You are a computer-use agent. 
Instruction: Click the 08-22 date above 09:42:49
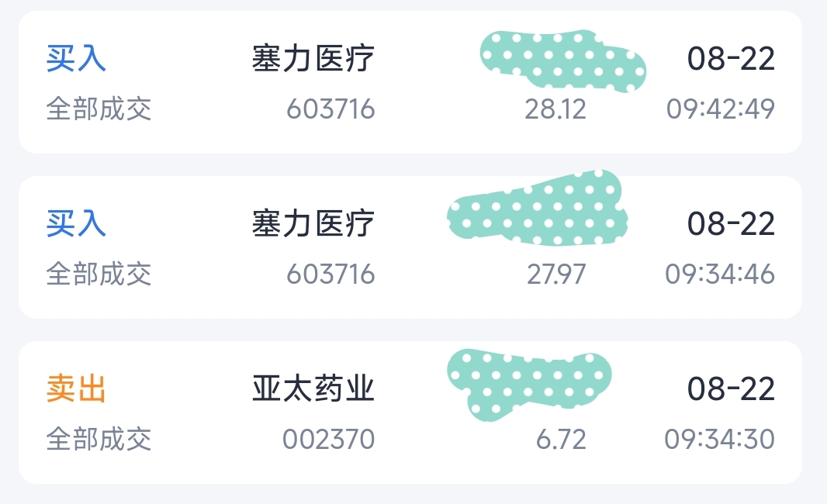(x=731, y=58)
